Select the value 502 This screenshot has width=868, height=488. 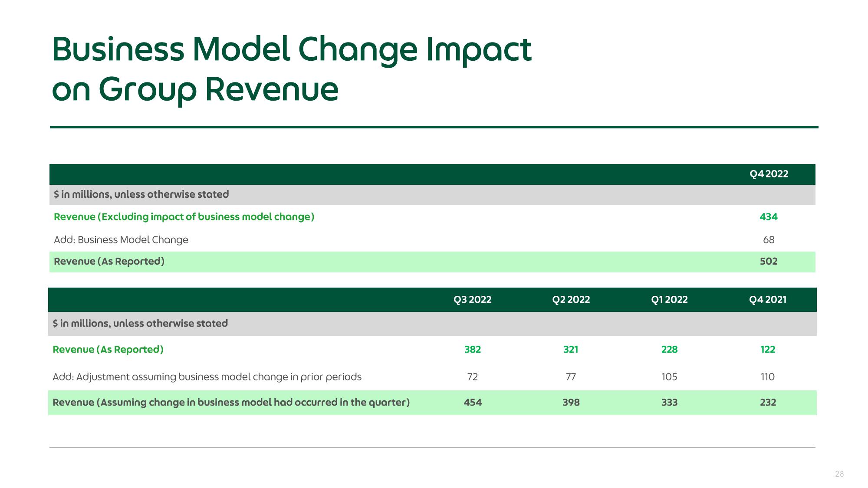[769, 262]
